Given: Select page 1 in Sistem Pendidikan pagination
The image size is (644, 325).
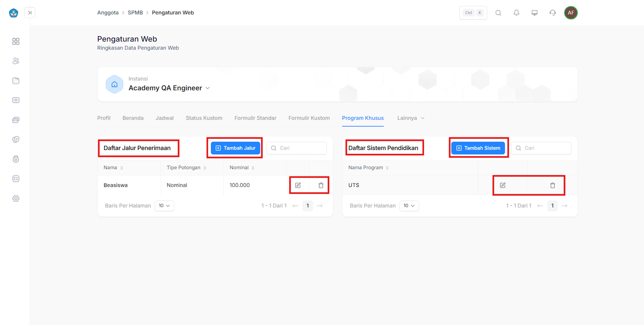Looking at the screenshot, I should pos(552,206).
